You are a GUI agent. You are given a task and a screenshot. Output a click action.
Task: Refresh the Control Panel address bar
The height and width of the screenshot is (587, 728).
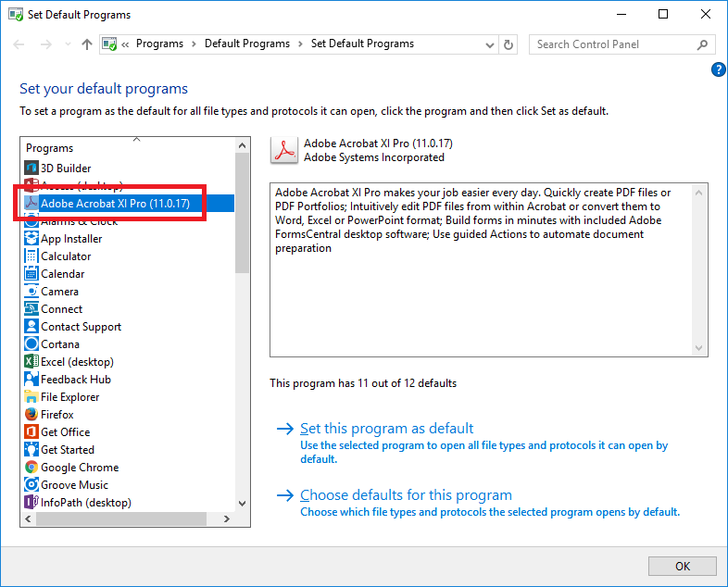pos(508,44)
